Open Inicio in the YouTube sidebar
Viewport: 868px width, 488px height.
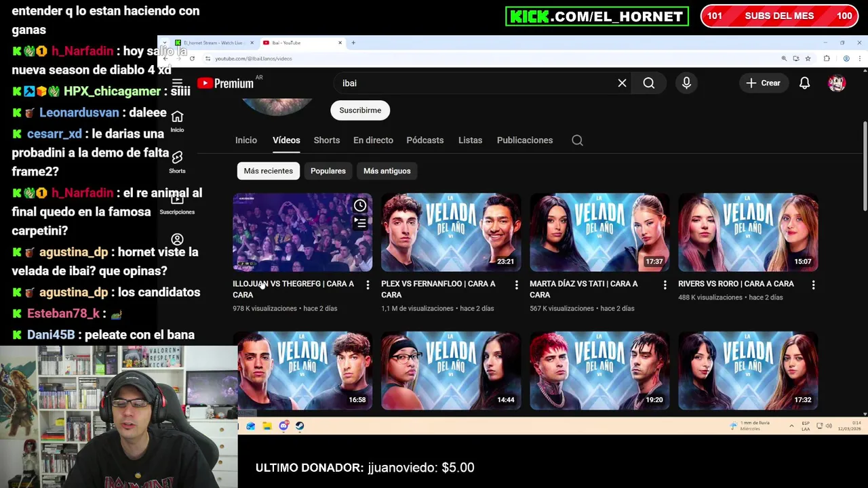177,121
